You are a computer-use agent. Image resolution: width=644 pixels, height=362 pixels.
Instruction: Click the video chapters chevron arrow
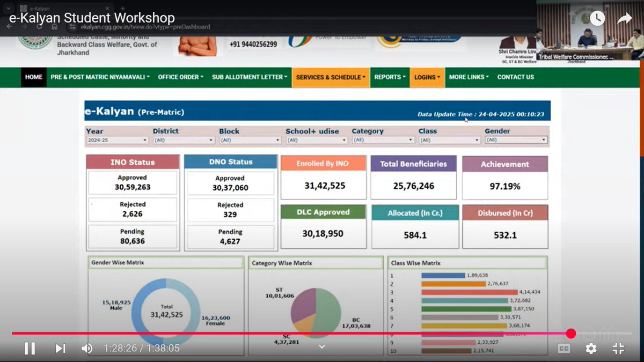pos(322,347)
